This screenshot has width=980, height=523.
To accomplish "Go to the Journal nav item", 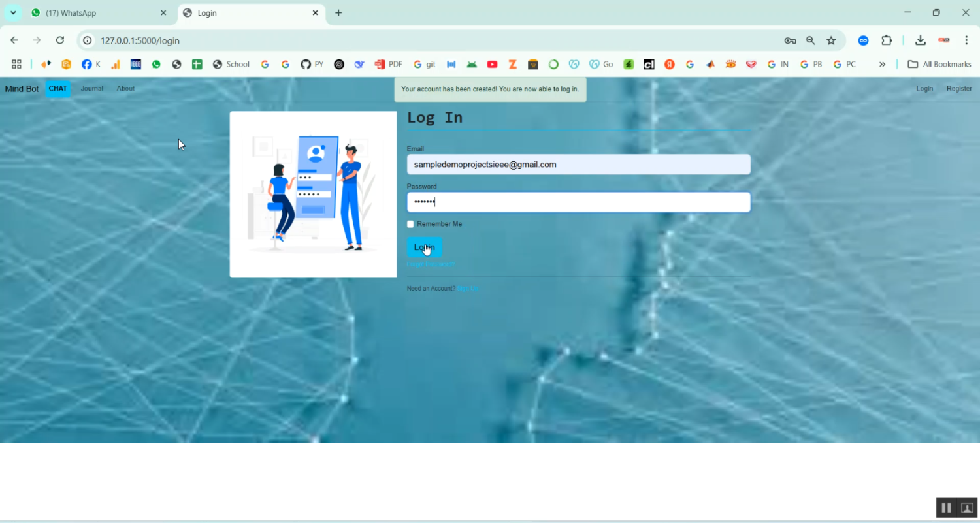I will click(92, 89).
